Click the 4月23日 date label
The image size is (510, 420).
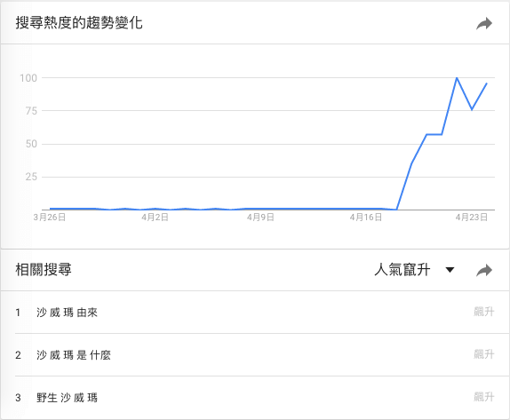471,218
